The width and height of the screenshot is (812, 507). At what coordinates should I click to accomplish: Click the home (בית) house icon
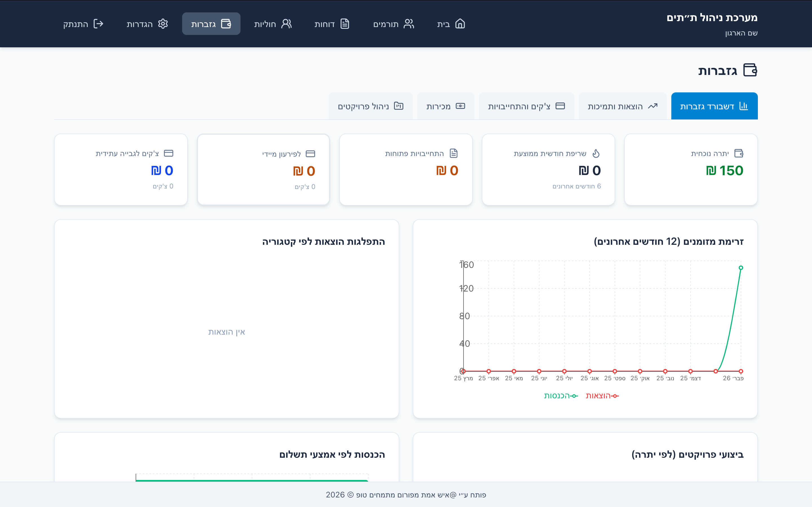(460, 24)
